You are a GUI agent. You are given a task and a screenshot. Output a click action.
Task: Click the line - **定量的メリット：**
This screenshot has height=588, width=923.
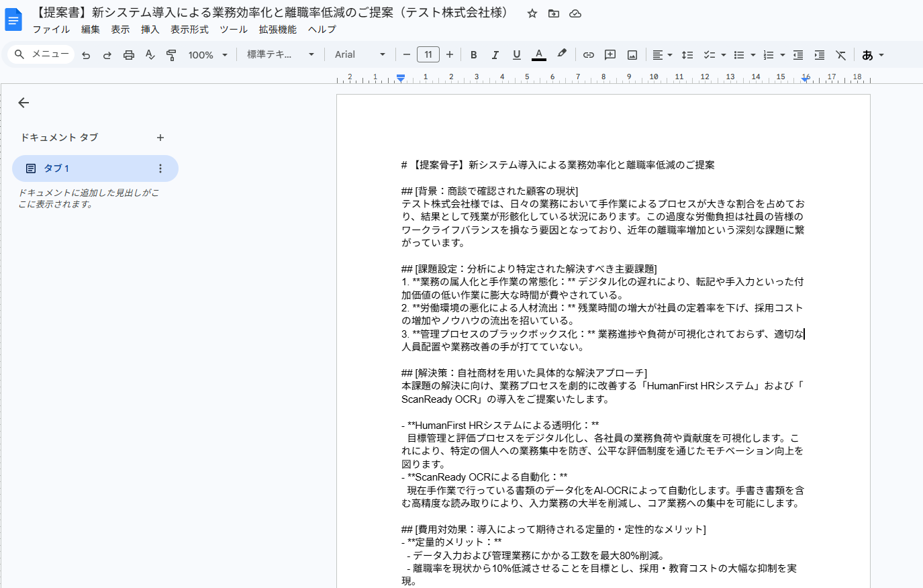pos(451,542)
